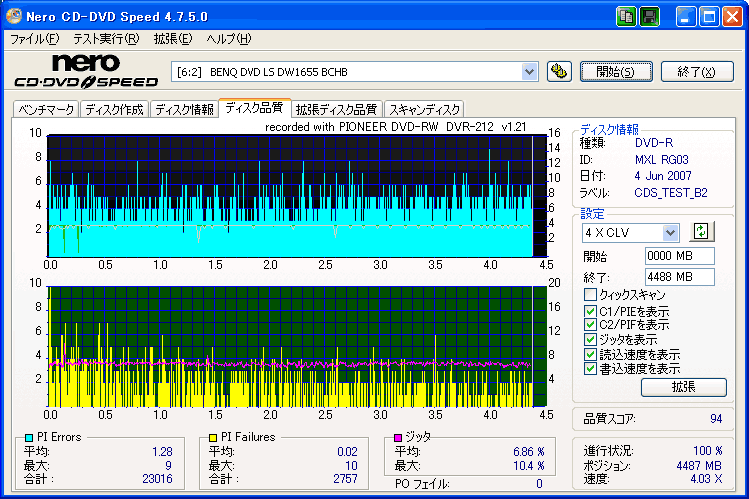Click the 開始 0000 MB input field
This screenshot has width=749, height=499.
click(680, 256)
